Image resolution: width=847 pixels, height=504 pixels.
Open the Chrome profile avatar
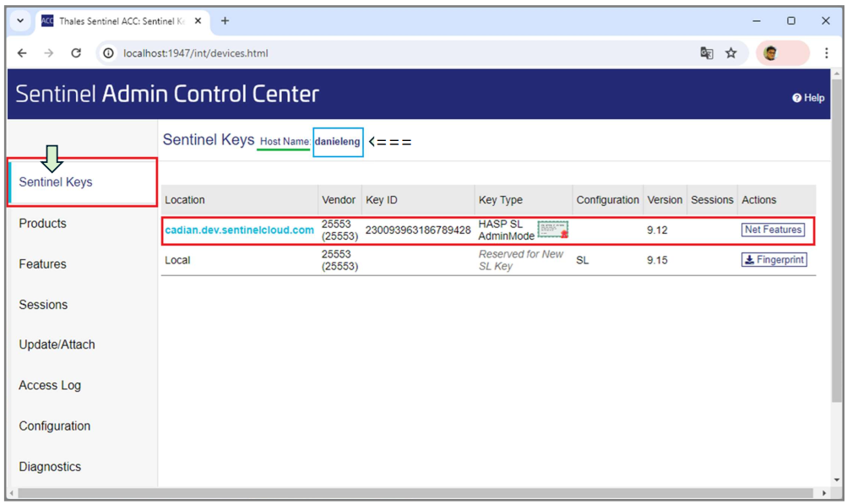(x=771, y=53)
